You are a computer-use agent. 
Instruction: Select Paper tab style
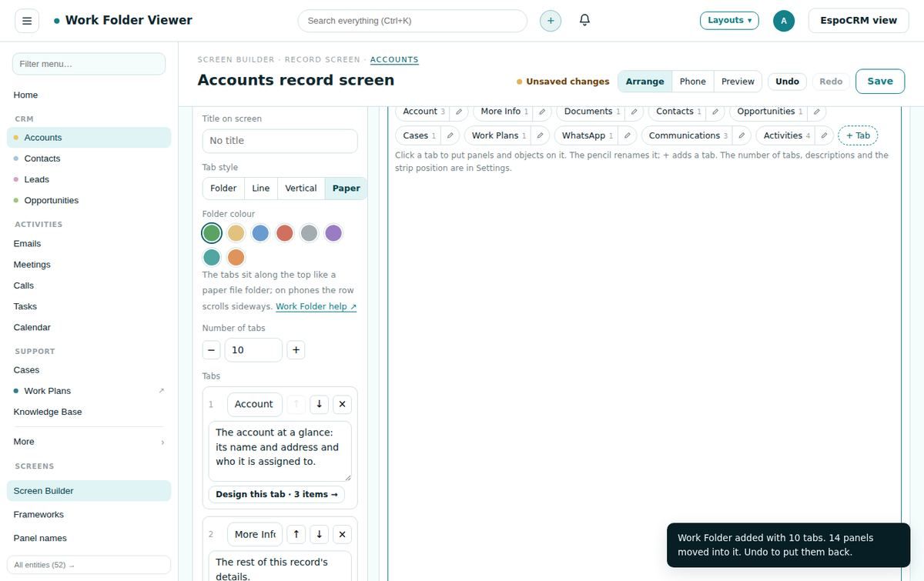[346, 189]
